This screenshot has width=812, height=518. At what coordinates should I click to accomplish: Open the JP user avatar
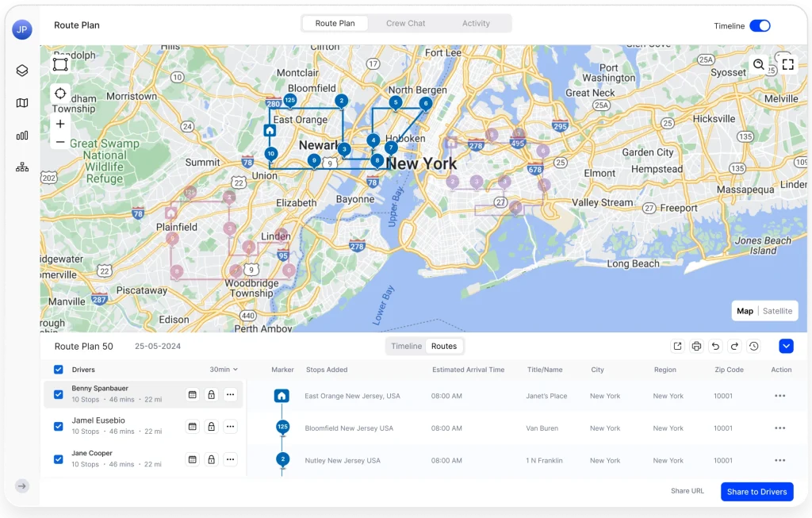(x=21, y=29)
